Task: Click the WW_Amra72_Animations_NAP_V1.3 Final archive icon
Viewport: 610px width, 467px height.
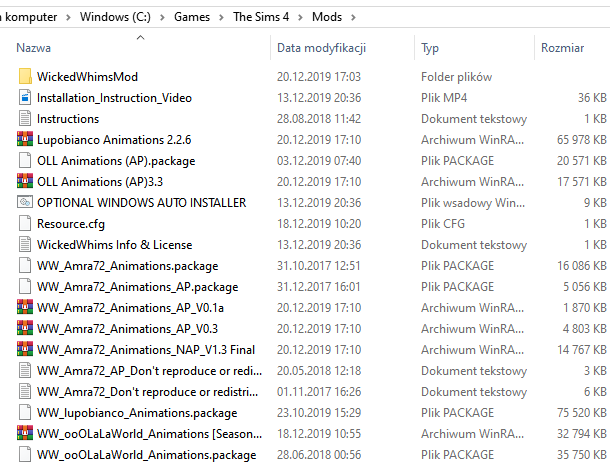Action: (25, 349)
